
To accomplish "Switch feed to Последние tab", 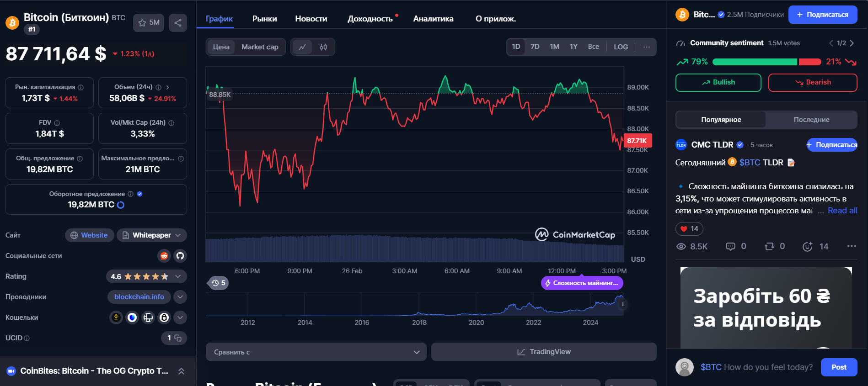I will pyautogui.click(x=811, y=120).
